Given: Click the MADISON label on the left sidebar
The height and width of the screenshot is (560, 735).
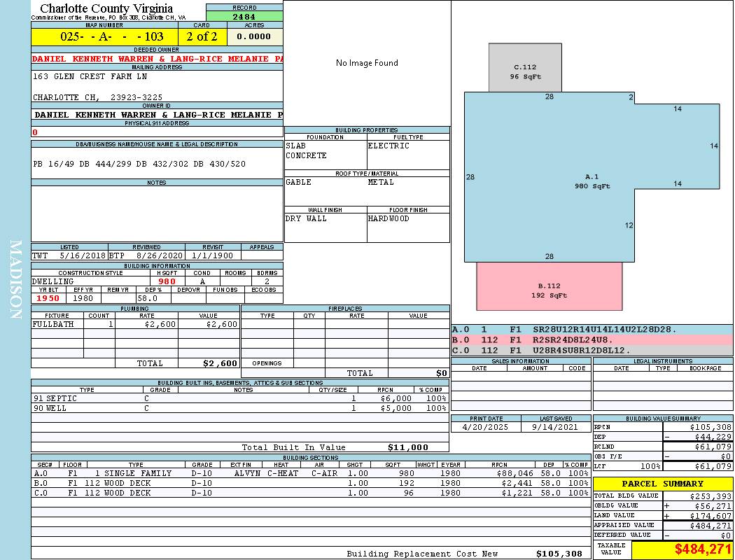Looking at the screenshot, I should coord(15,280).
